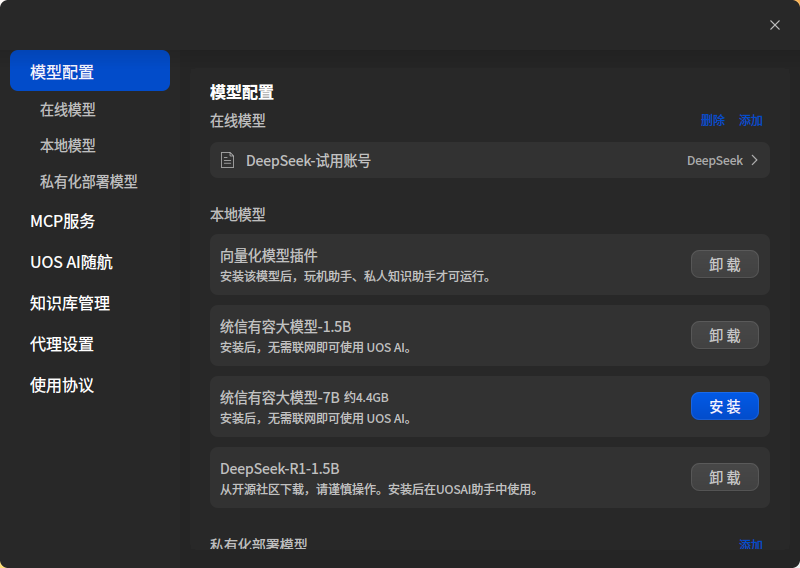800x568 pixels.
Task: Go to 私有化部署模型 in sidebar
Action: pos(89,181)
